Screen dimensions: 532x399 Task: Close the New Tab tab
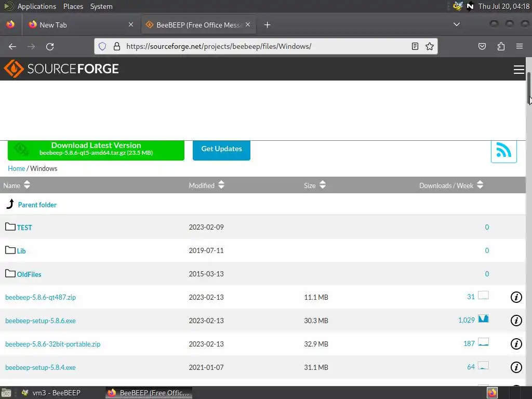(131, 24)
